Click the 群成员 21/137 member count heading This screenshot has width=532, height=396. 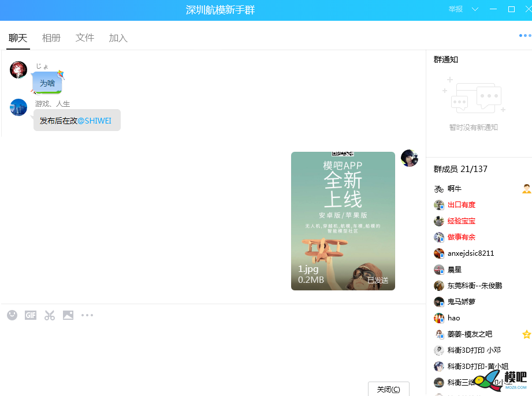[460, 169]
